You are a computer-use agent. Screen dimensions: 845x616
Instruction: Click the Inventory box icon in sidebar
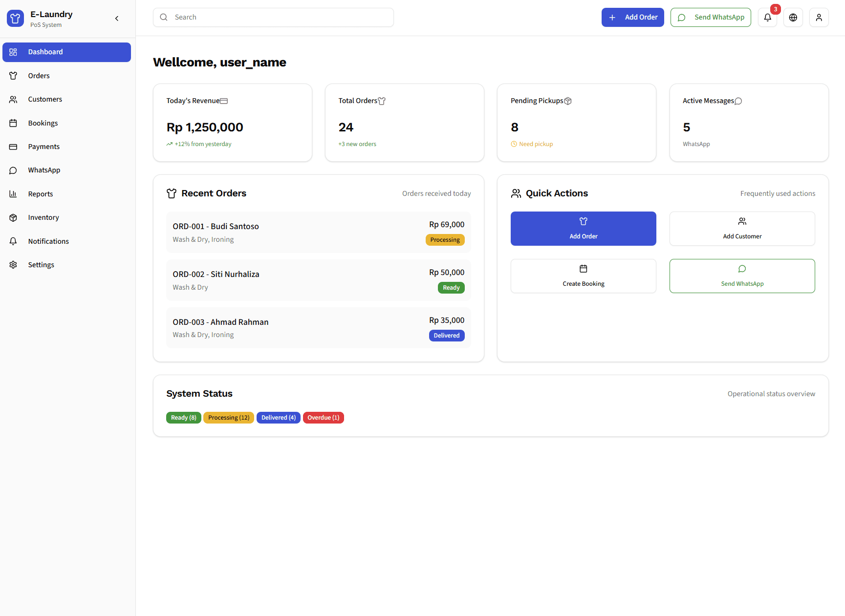point(13,217)
